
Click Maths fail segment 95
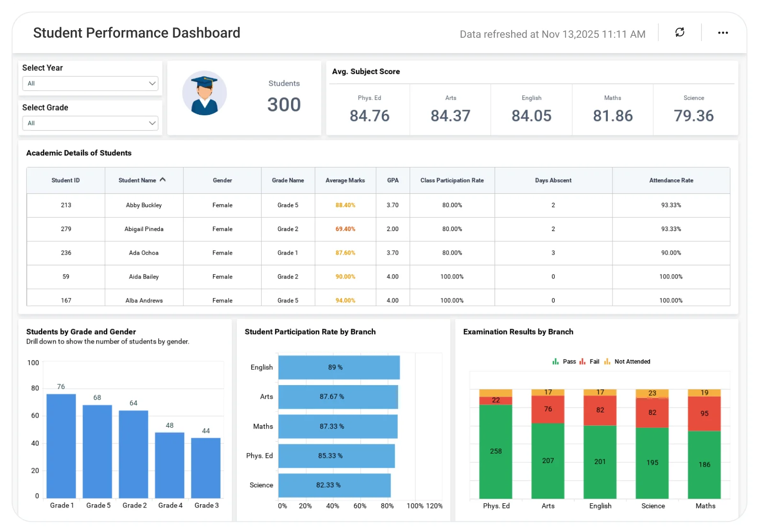(704, 414)
